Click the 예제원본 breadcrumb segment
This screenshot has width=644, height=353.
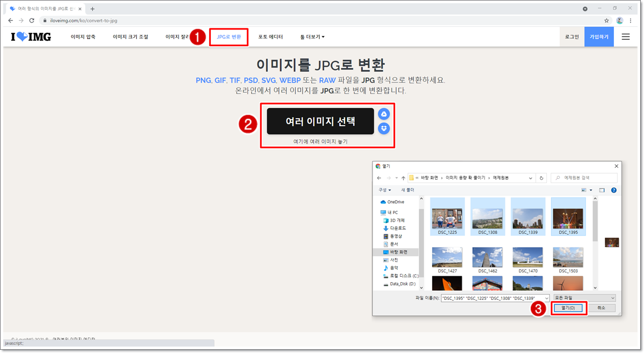[x=501, y=178]
